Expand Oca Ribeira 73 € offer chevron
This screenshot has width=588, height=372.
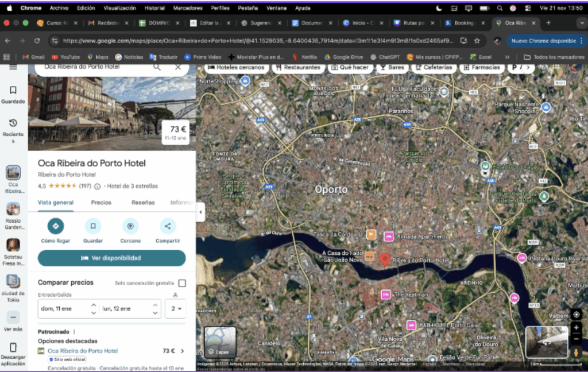(183, 351)
